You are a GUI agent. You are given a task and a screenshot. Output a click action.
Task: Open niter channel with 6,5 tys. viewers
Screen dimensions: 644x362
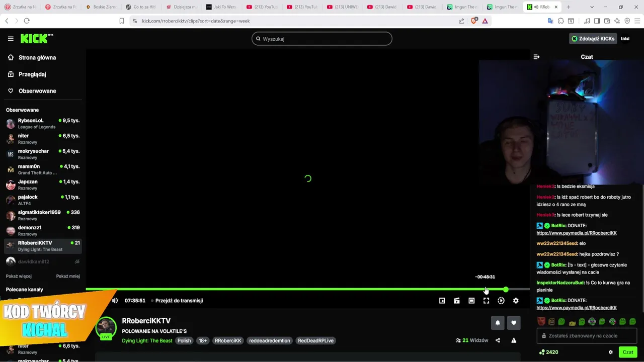(x=43, y=139)
